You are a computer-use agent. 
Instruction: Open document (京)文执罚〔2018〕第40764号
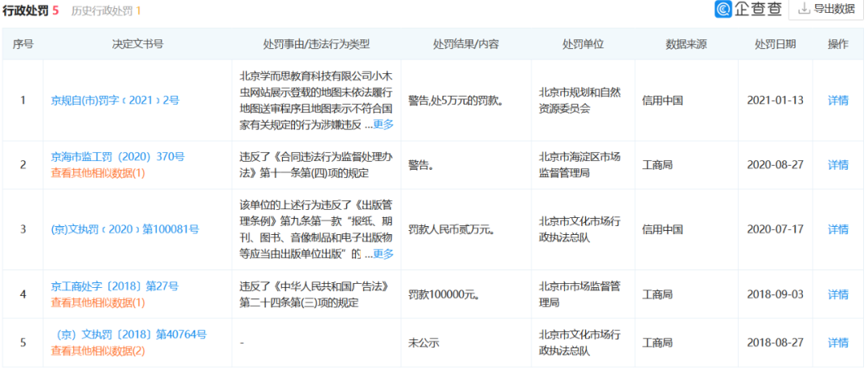(131, 335)
